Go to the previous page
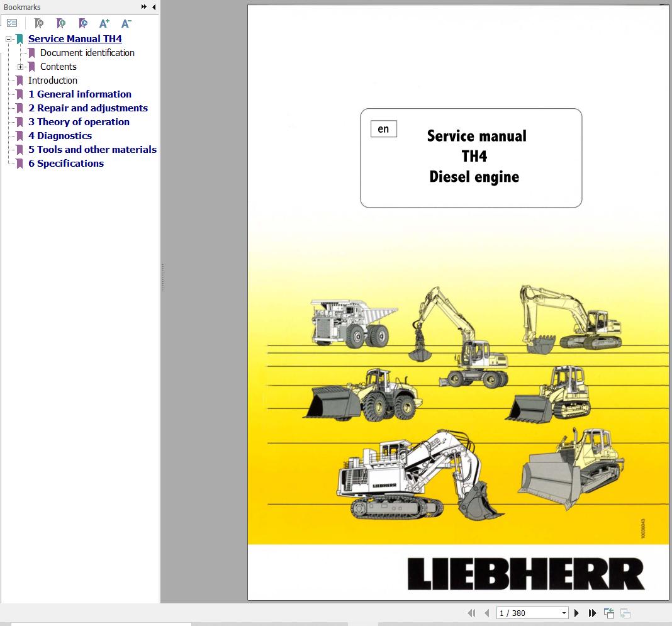 pos(487,613)
